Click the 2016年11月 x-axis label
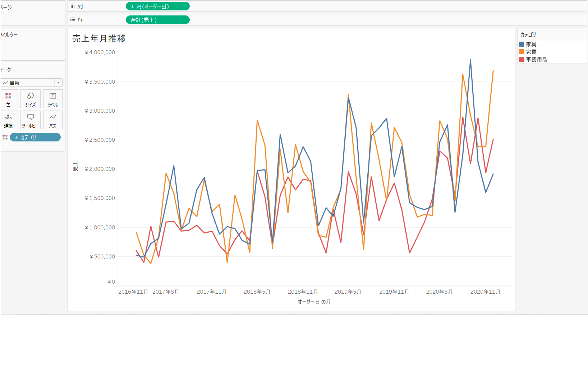The width and height of the screenshot is (588, 378). [133, 292]
